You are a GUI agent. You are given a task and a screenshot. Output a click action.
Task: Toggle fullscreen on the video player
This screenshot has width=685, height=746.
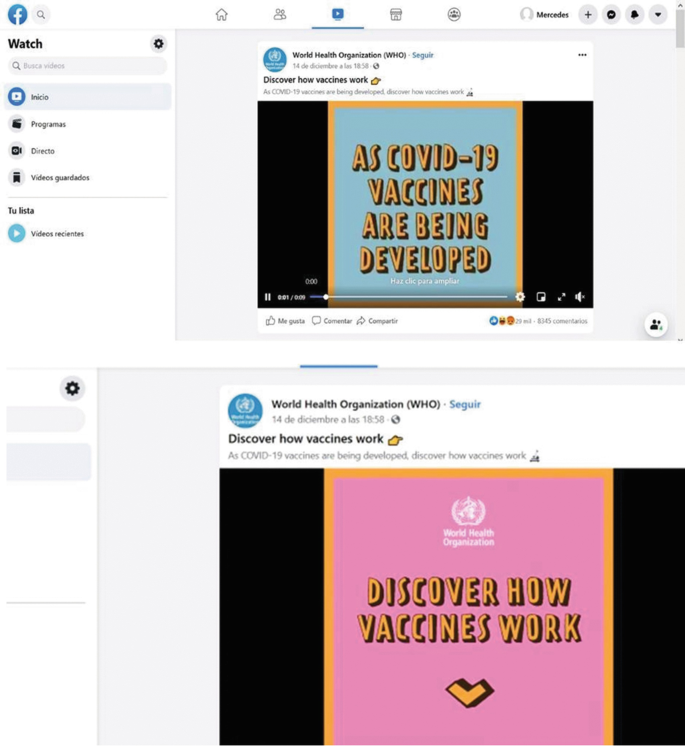point(561,297)
